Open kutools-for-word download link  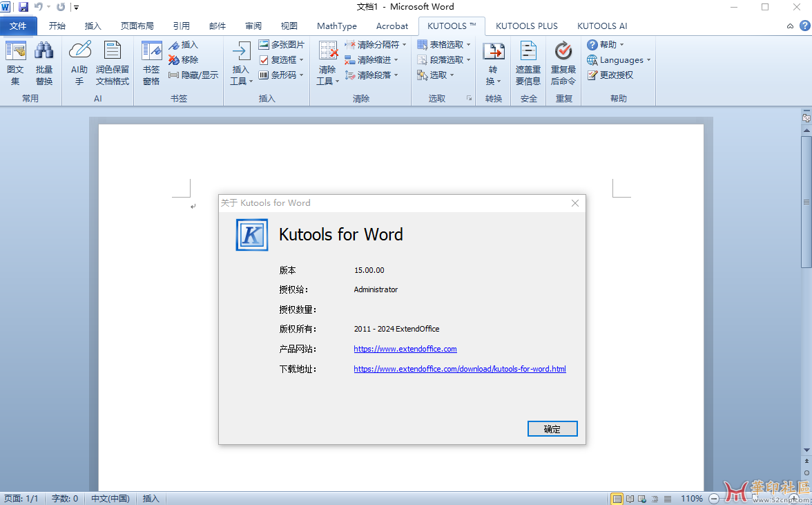click(x=460, y=369)
